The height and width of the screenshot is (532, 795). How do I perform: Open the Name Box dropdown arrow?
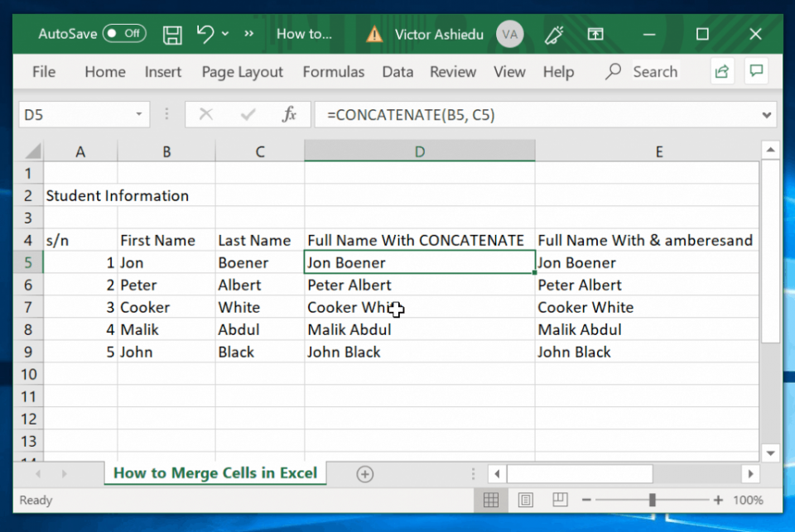click(x=137, y=114)
